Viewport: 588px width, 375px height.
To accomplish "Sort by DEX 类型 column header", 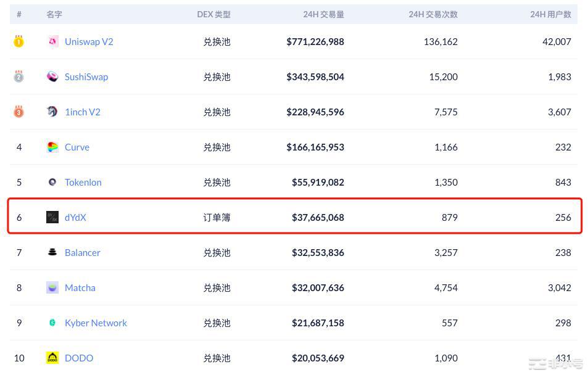I will pos(213,14).
